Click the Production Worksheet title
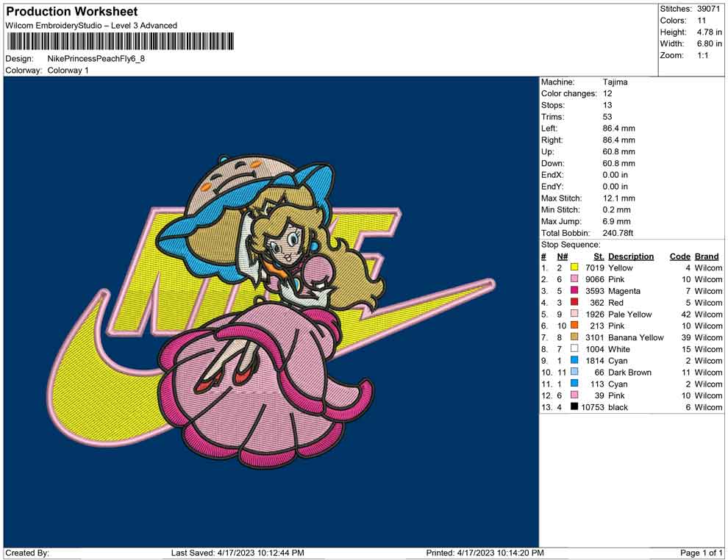Screen dimensions: 728x560 [x=71, y=12]
